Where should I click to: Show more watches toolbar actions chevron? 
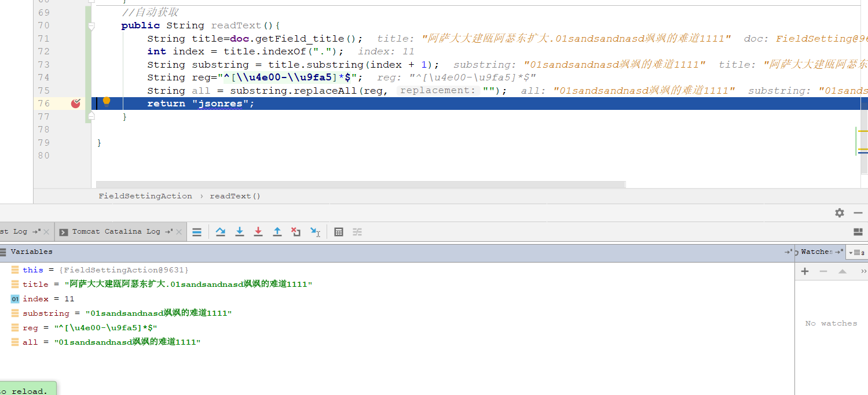pos(863,271)
